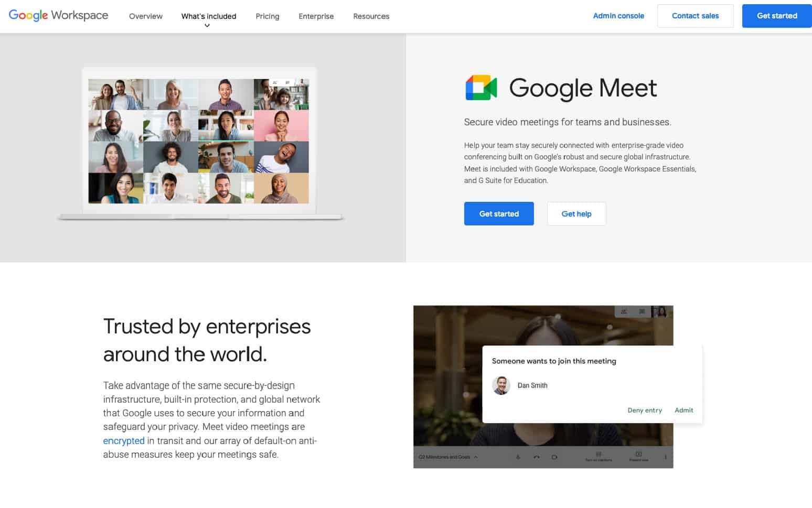Click the Google Workspace logo
Screen dimensions: 812x508
coord(58,16)
